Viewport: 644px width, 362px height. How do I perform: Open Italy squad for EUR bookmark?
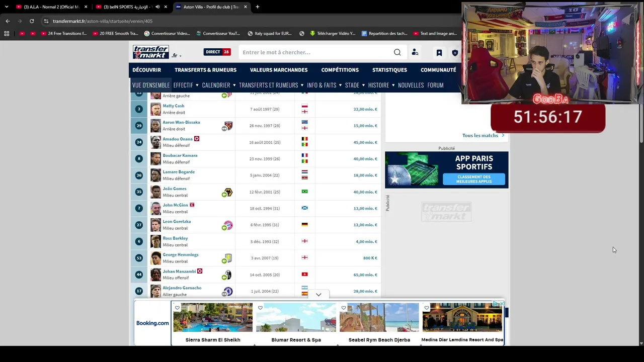point(270,34)
